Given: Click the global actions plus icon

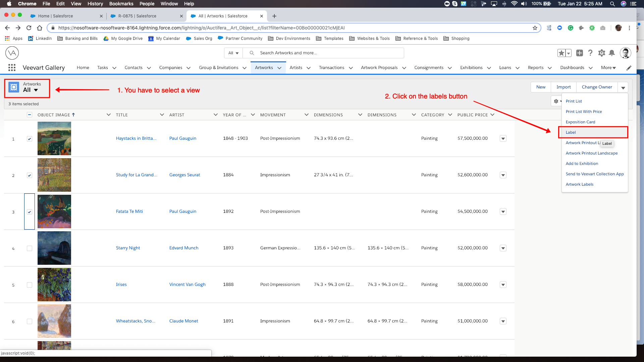Looking at the screenshot, I should click(x=579, y=53).
